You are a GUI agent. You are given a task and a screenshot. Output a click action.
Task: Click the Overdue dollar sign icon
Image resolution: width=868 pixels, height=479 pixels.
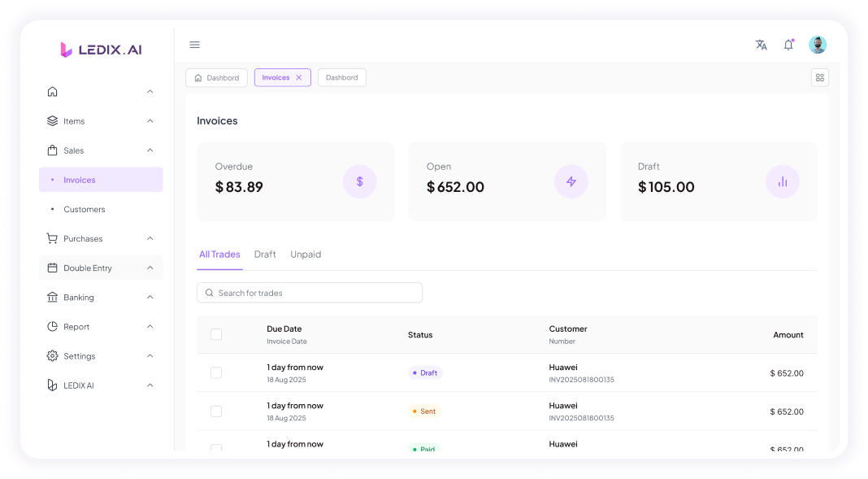(359, 181)
